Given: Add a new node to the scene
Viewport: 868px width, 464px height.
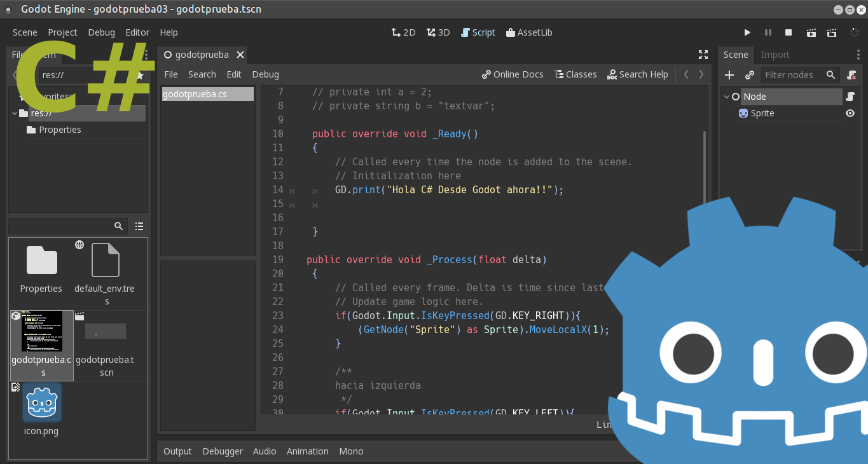Looking at the screenshot, I should coord(729,75).
